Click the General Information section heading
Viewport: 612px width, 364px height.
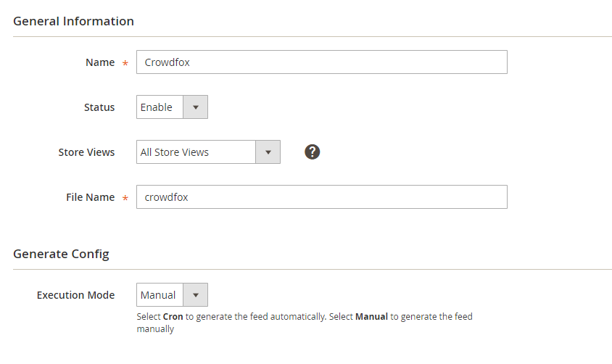73,21
